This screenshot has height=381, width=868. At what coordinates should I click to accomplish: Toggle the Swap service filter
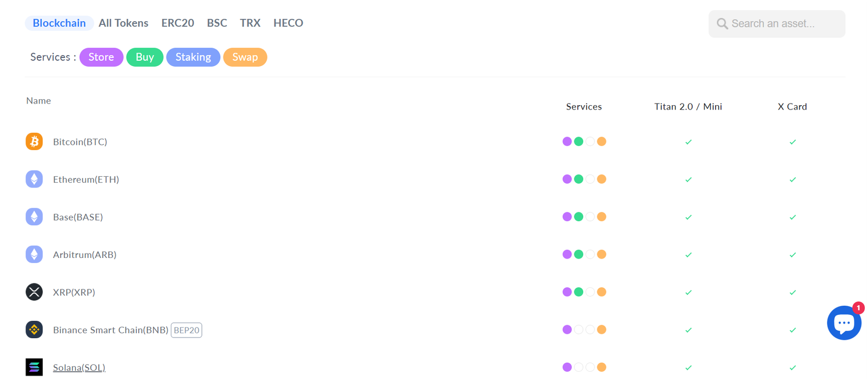click(245, 57)
